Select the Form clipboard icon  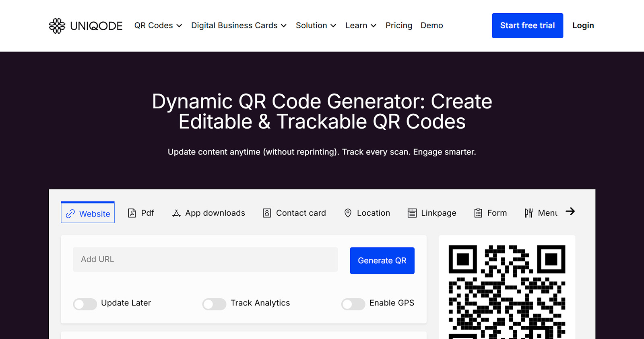click(478, 213)
